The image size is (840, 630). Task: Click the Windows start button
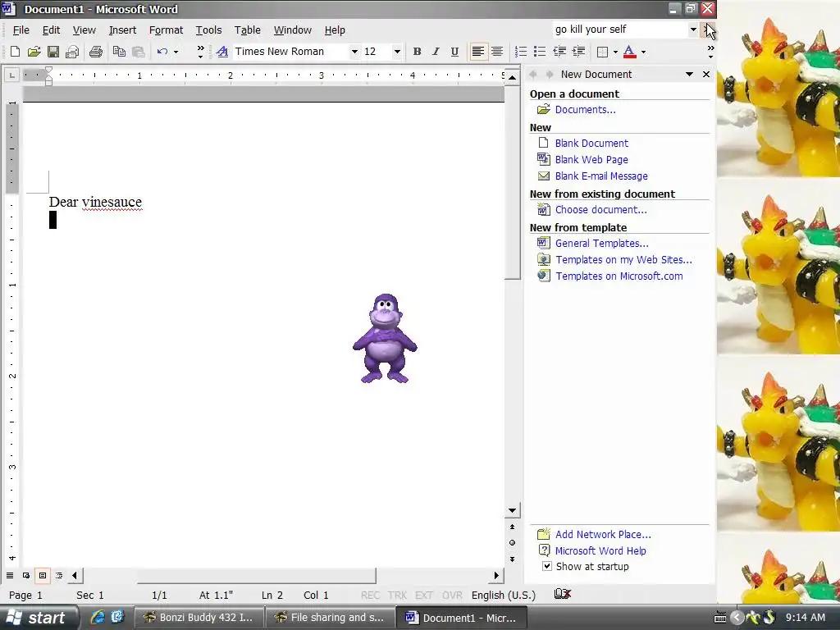click(x=39, y=617)
